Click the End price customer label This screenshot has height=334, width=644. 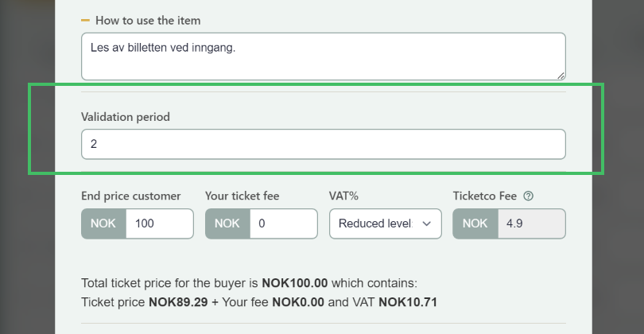click(x=130, y=196)
